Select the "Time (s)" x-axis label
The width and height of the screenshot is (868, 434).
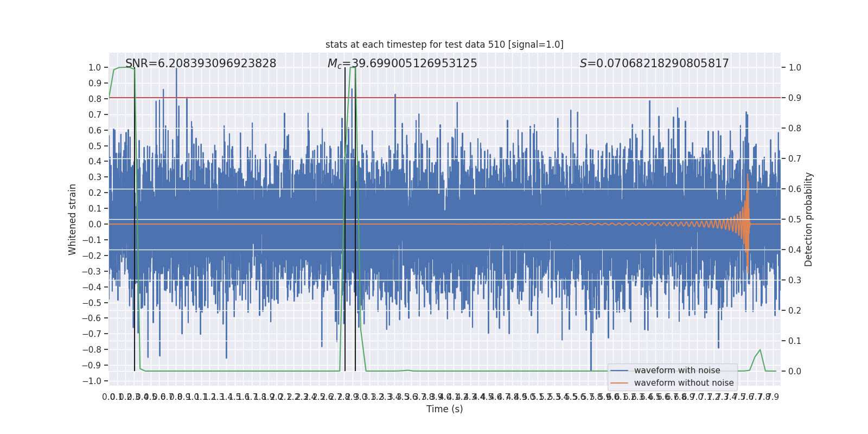pos(445,409)
